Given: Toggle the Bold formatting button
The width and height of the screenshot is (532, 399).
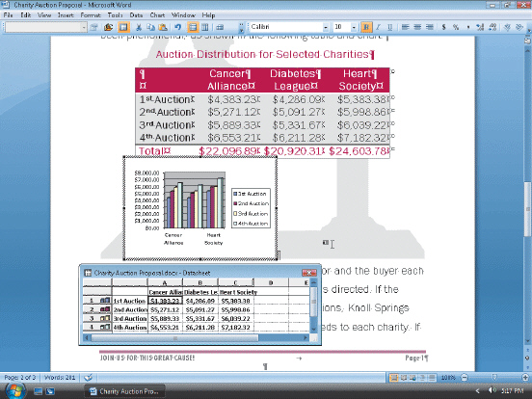Looking at the screenshot, I should click(x=366, y=27).
